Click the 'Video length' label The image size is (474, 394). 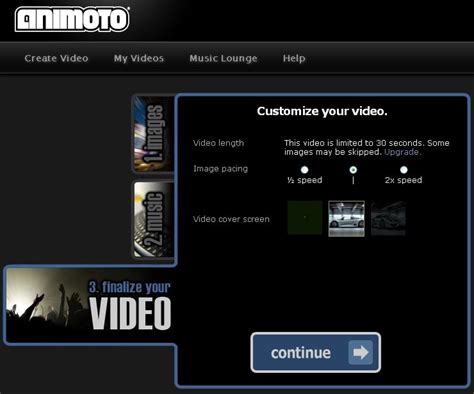click(x=218, y=143)
